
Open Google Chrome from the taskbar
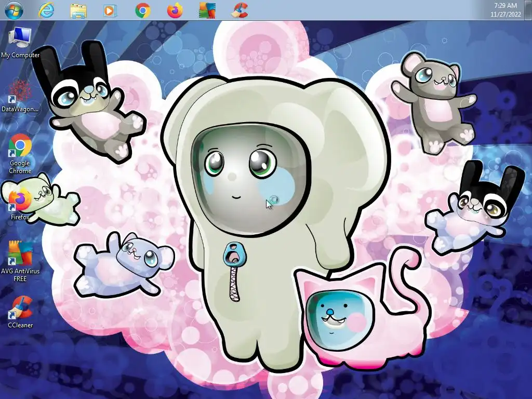(143, 10)
